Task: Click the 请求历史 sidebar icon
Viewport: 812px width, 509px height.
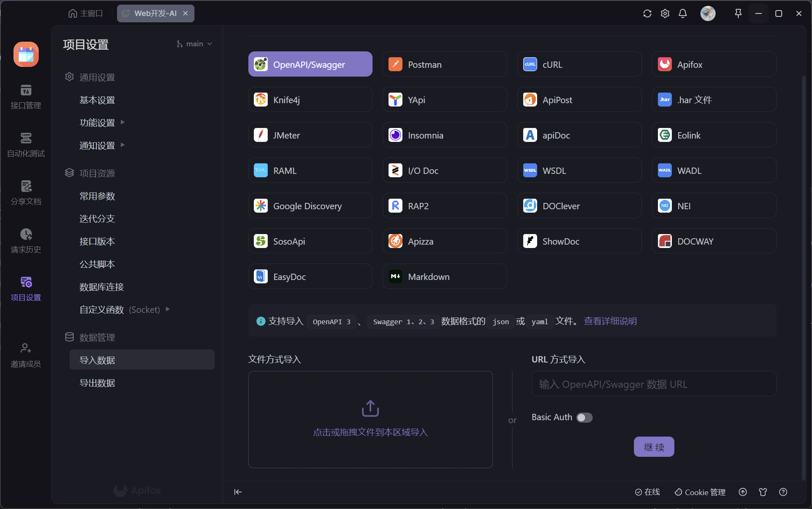Action: point(26,240)
